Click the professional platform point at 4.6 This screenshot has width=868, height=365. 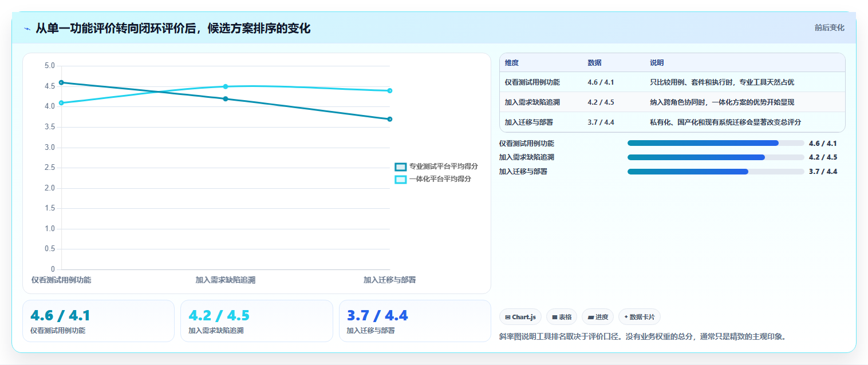pyautogui.click(x=61, y=82)
